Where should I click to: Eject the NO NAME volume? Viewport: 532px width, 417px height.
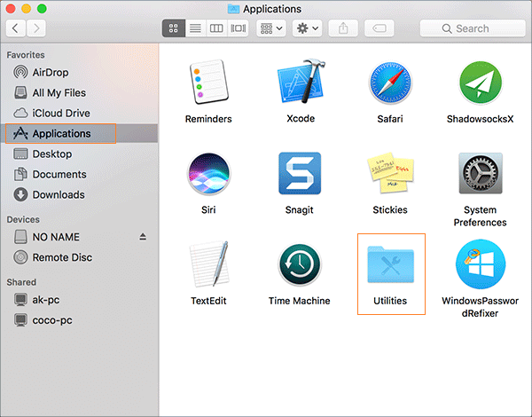[x=143, y=237]
